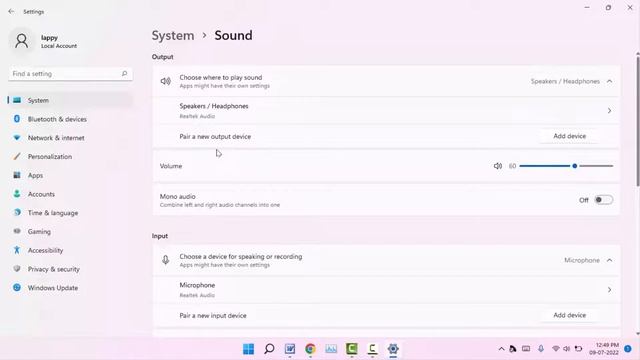Open Apps settings
Screen dimensions: 640x360
point(70,176)
